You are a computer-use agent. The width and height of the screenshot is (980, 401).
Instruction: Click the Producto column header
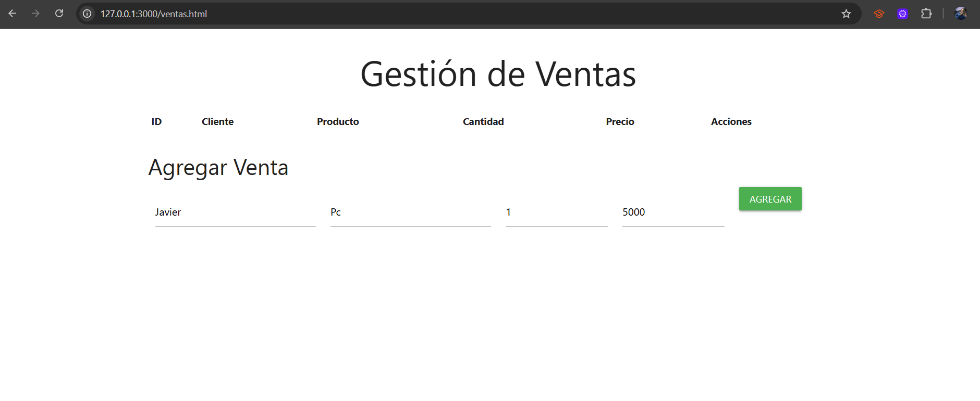tap(338, 121)
